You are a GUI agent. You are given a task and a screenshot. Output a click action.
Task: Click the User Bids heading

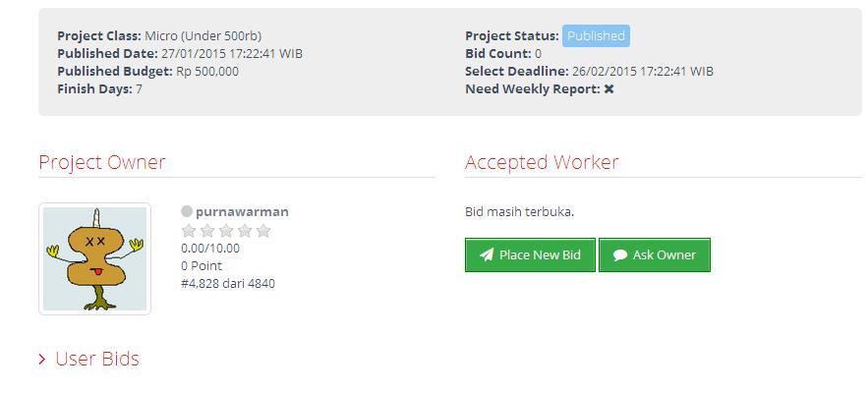97,359
